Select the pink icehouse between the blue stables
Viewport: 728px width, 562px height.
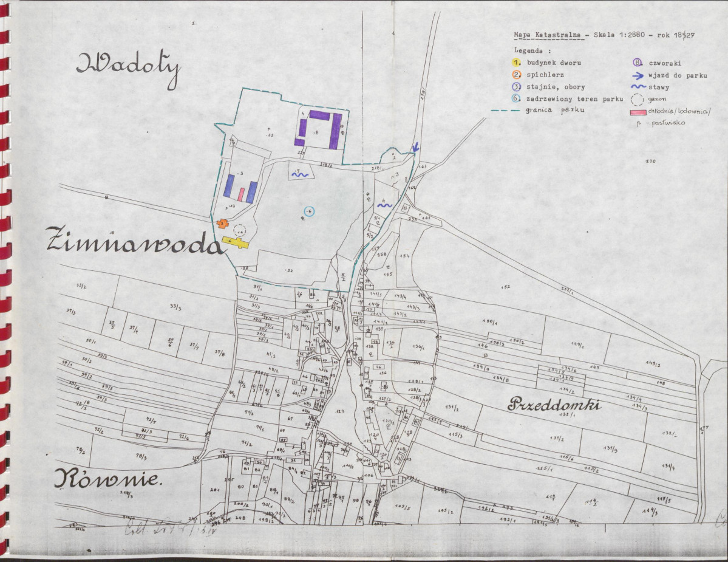(x=241, y=194)
